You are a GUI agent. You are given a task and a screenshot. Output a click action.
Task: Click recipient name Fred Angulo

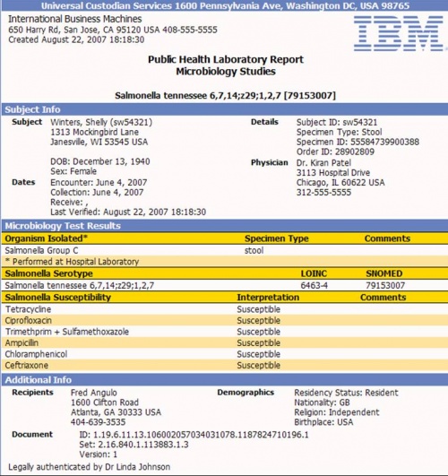coord(94,393)
